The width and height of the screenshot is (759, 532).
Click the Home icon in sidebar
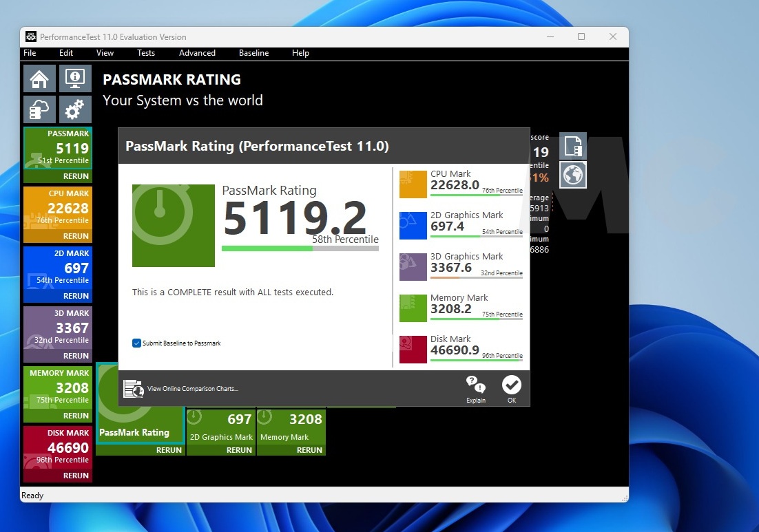coord(39,78)
